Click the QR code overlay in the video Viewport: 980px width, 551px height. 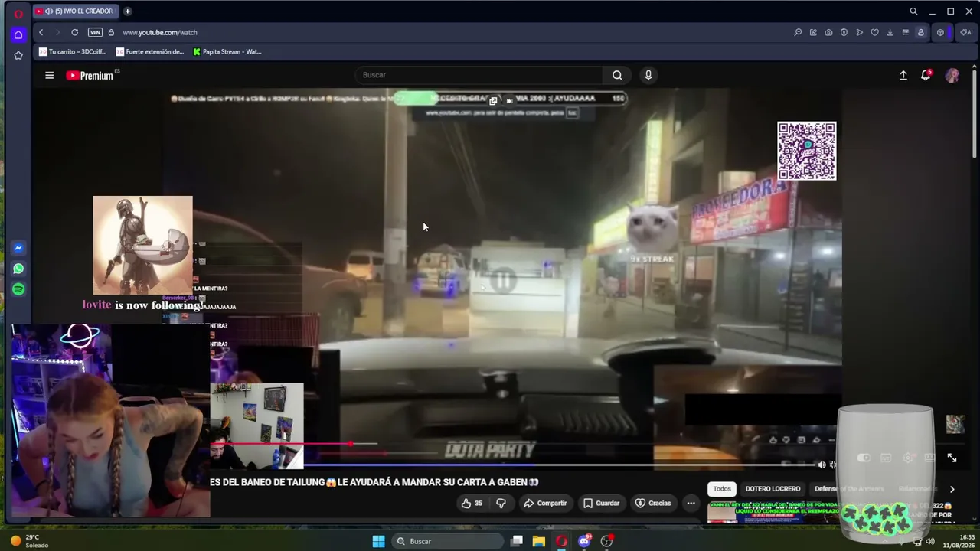pos(807,152)
